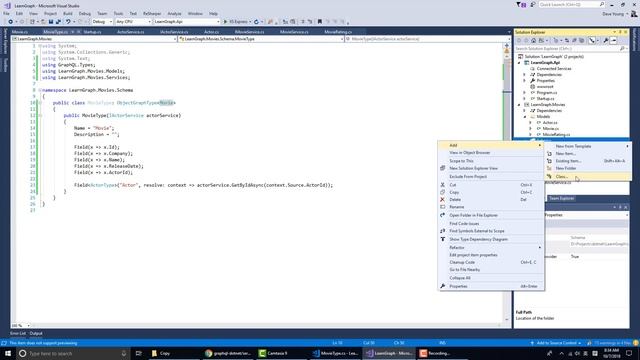Open the LearnGraph.Movies project navigation dropdown
640x360 pixels.
pyautogui.click(x=94, y=39)
